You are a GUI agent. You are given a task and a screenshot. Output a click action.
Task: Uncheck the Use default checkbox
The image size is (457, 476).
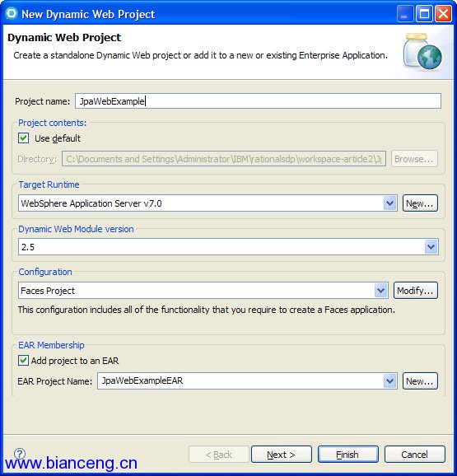tap(24, 138)
